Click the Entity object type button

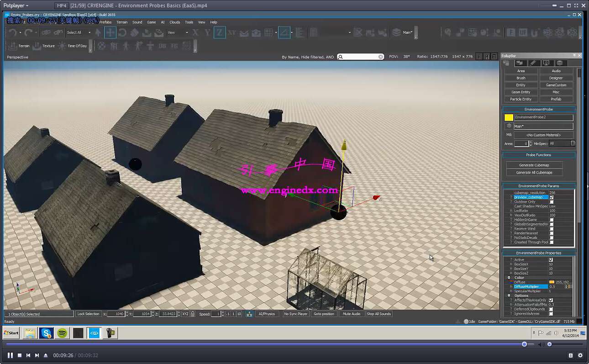point(521,85)
